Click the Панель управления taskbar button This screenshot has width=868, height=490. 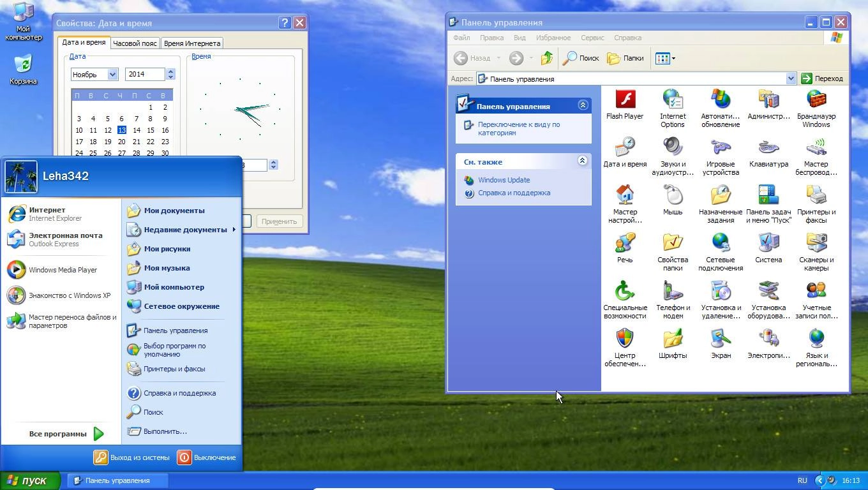(x=118, y=480)
